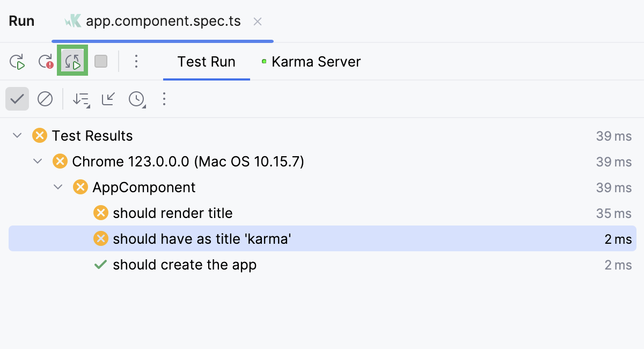Open the Test History clock icon
This screenshot has height=349, width=644.
tap(137, 99)
